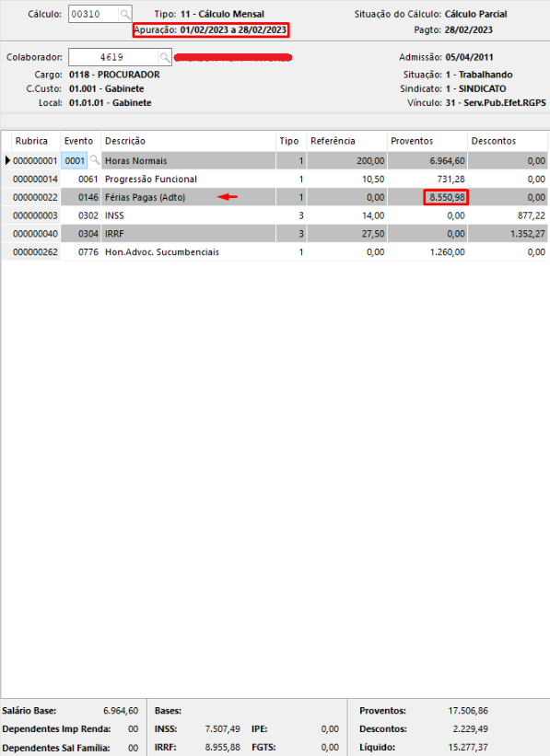Click the Colaborador field 4619

[113, 57]
